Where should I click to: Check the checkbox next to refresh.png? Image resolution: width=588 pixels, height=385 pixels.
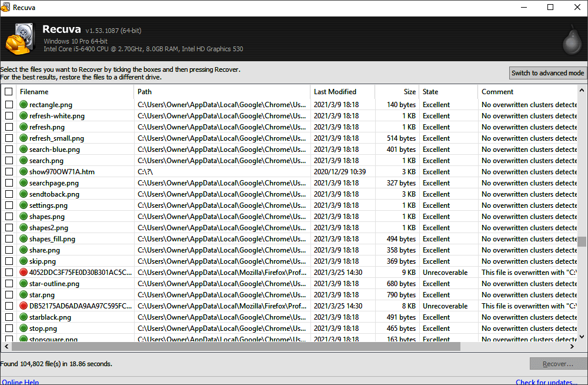coord(8,127)
